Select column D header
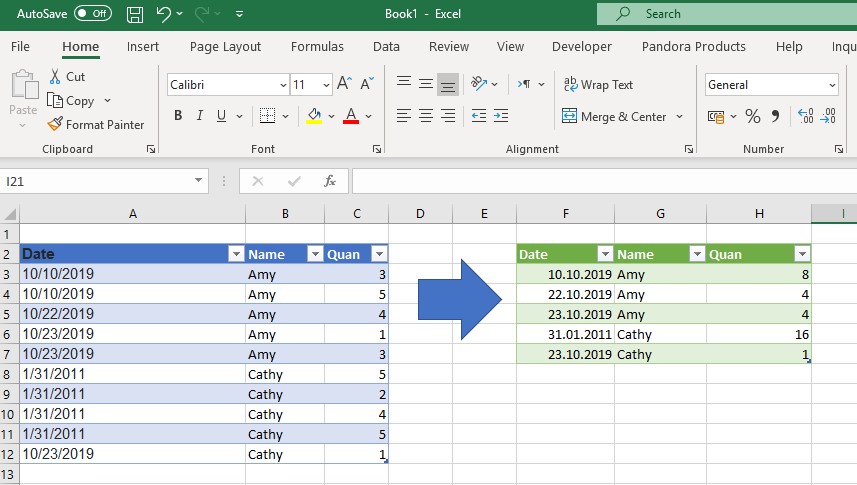 [420, 214]
